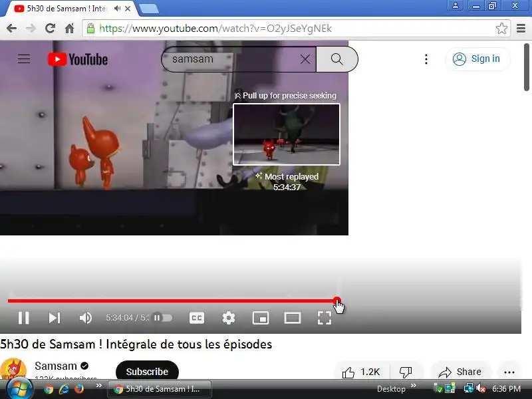Close the 5h30 de Samsam tab
Screen dimensions: 532x399
(128, 9)
